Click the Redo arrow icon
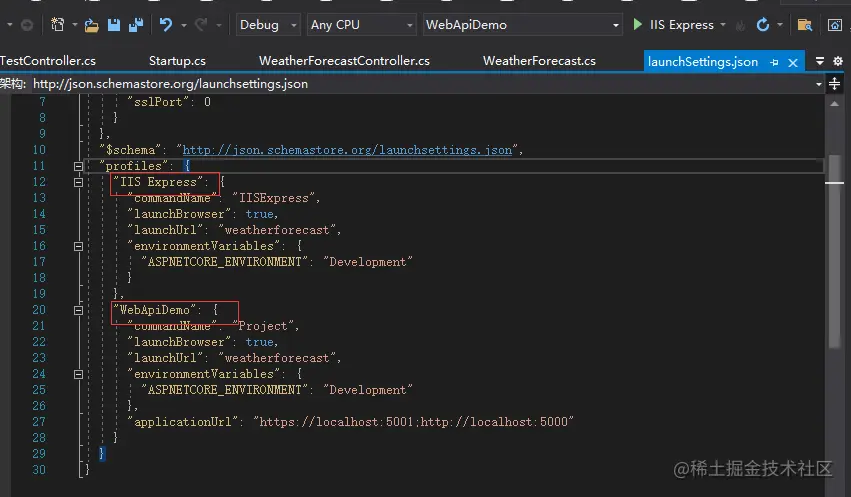 tap(201, 24)
